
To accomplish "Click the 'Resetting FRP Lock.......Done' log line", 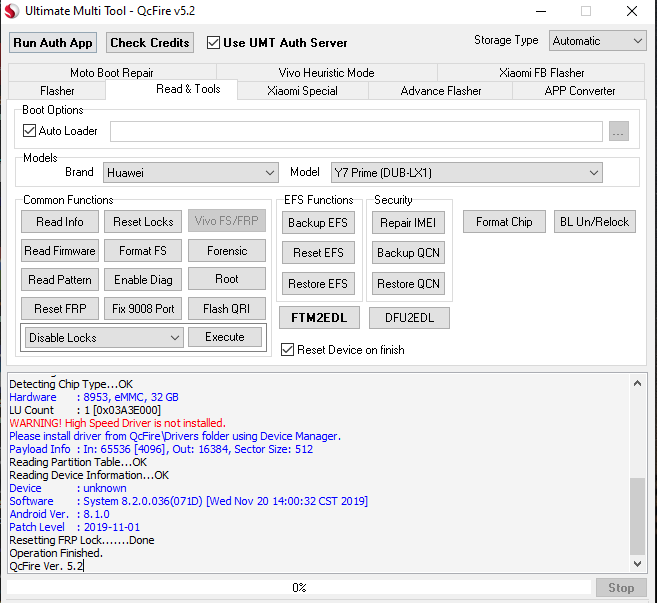I will tap(82, 540).
